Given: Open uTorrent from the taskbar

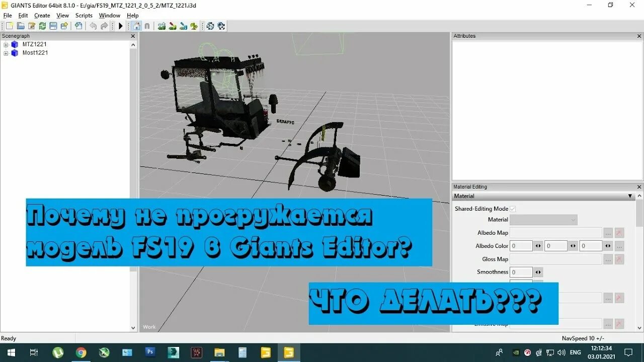Looking at the screenshot, I should [58, 352].
